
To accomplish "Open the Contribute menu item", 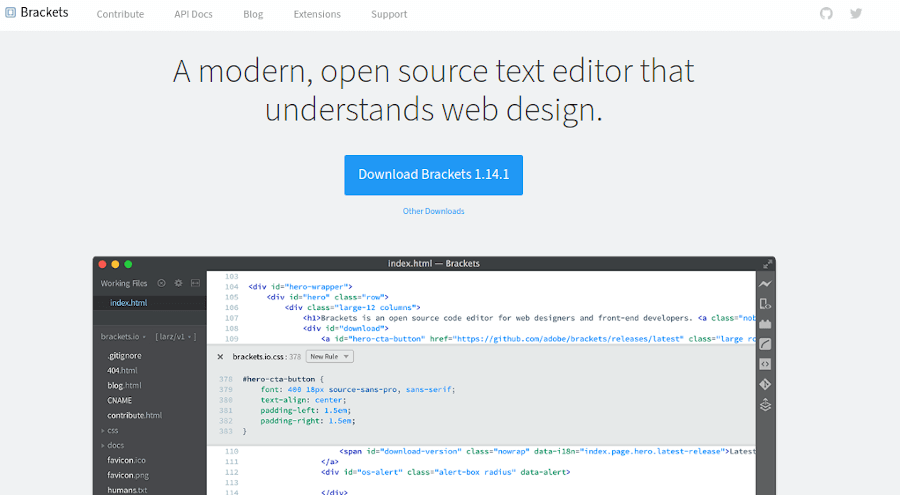I will 120,14.
